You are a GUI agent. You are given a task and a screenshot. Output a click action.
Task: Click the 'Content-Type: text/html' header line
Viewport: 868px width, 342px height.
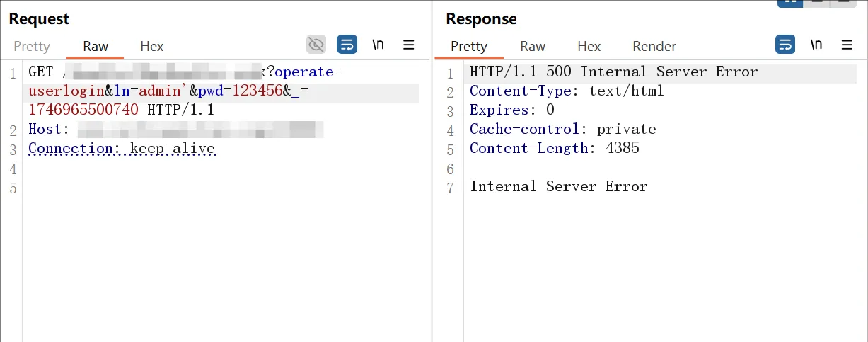coord(567,91)
